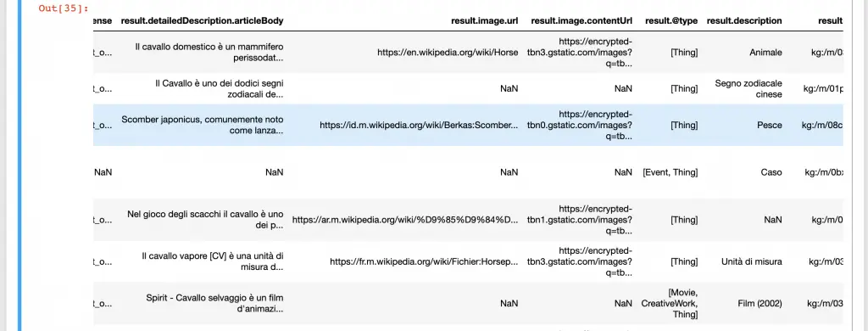Select the id.m.wikipedia.org Berkas:Scomber URL cell

(x=419, y=126)
